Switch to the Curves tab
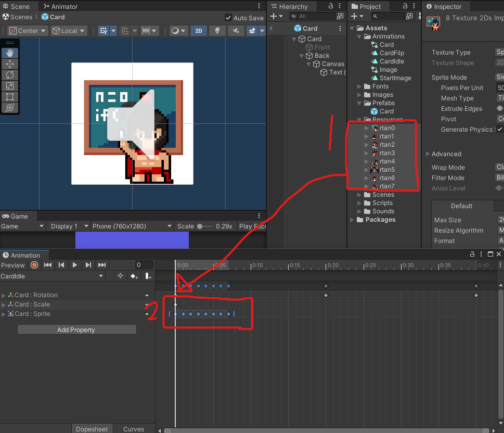 [x=134, y=429]
